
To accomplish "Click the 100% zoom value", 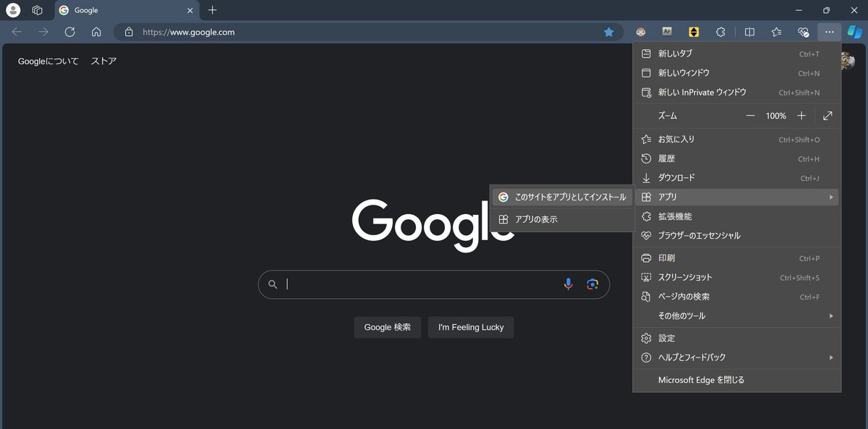I will pyautogui.click(x=776, y=116).
